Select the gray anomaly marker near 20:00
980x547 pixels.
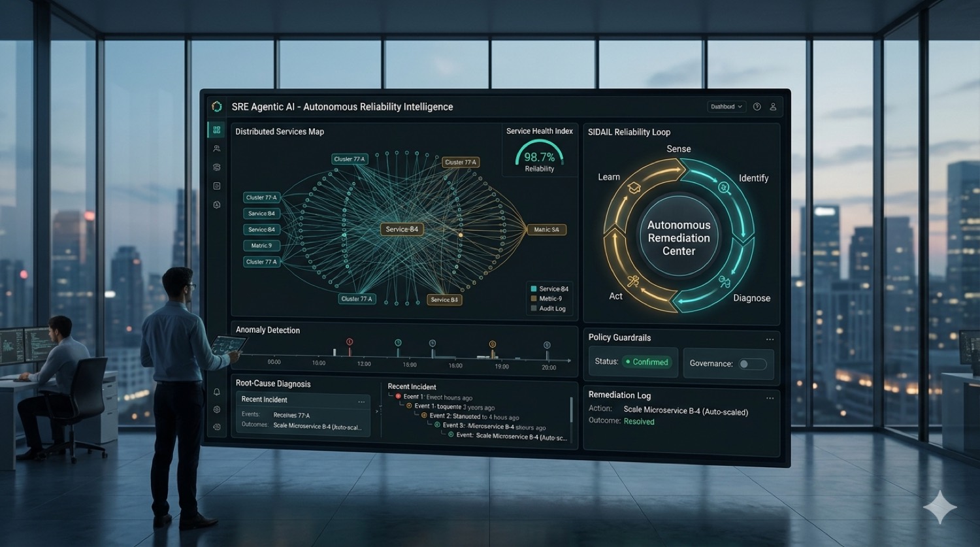tap(547, 345)
